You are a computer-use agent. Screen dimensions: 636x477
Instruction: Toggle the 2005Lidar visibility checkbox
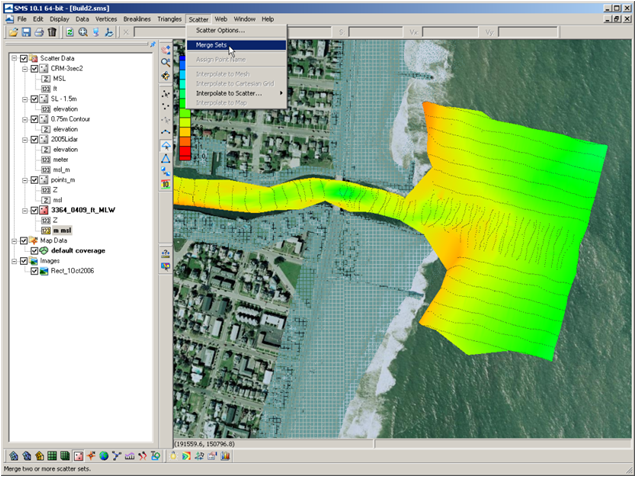[x=34, y=140]
